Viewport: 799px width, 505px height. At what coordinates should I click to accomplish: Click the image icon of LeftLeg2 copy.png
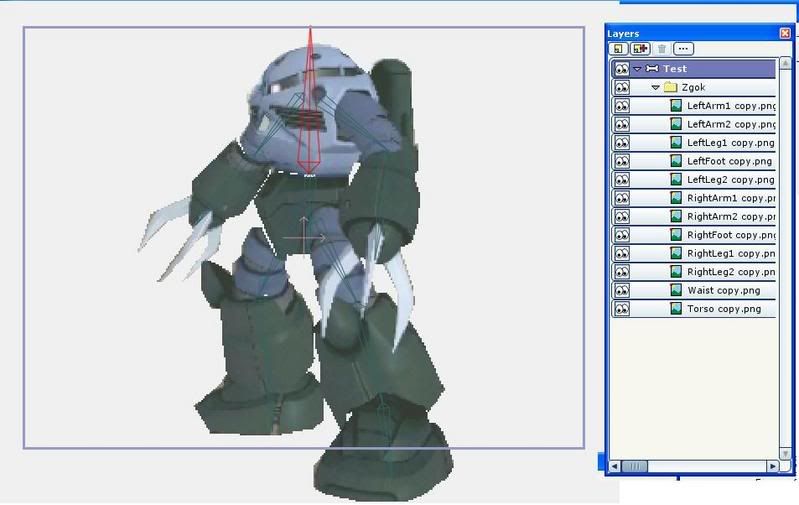click(x=676, y=179)
